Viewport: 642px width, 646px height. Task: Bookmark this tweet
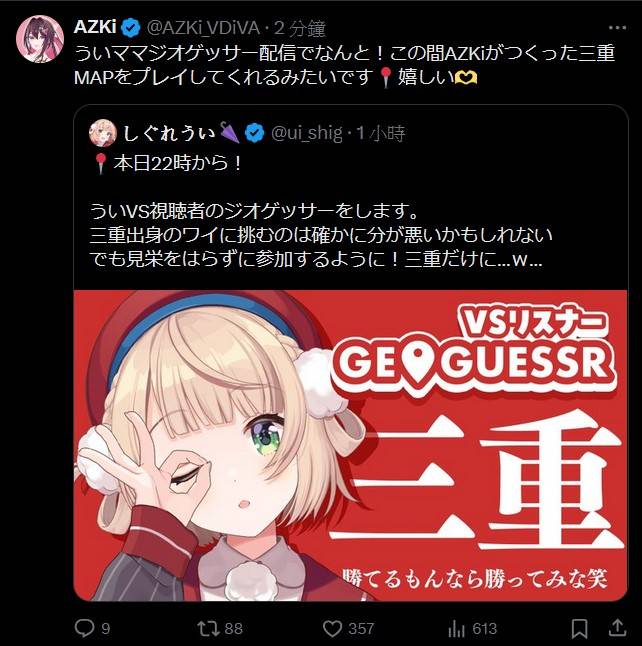[x=579, y=629]
